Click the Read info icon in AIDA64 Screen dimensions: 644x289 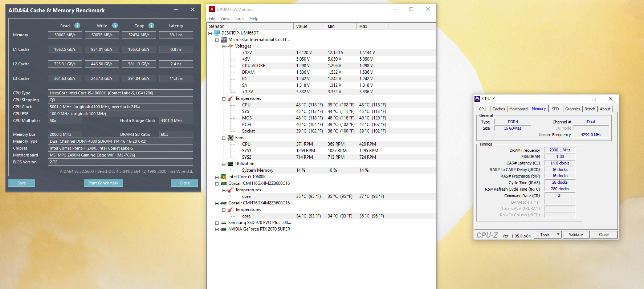[x=77, y=25]
